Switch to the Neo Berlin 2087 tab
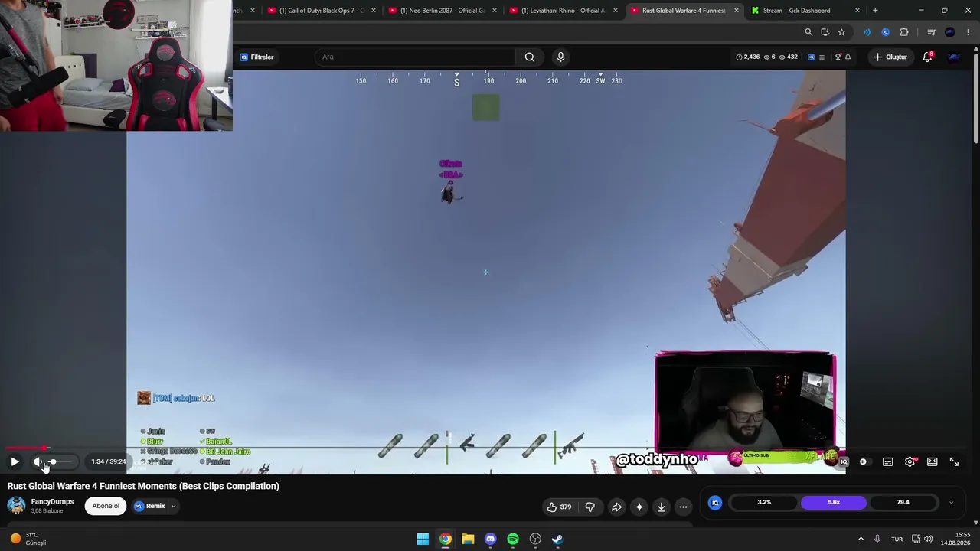980x551 pixels. (x=443, y=11)
